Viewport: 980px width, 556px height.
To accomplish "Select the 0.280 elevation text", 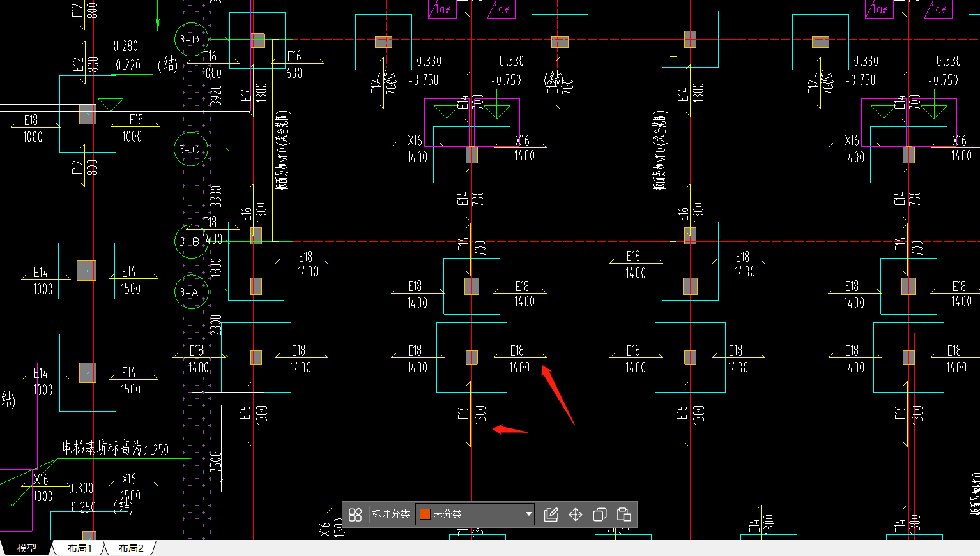I will [126, 46].
